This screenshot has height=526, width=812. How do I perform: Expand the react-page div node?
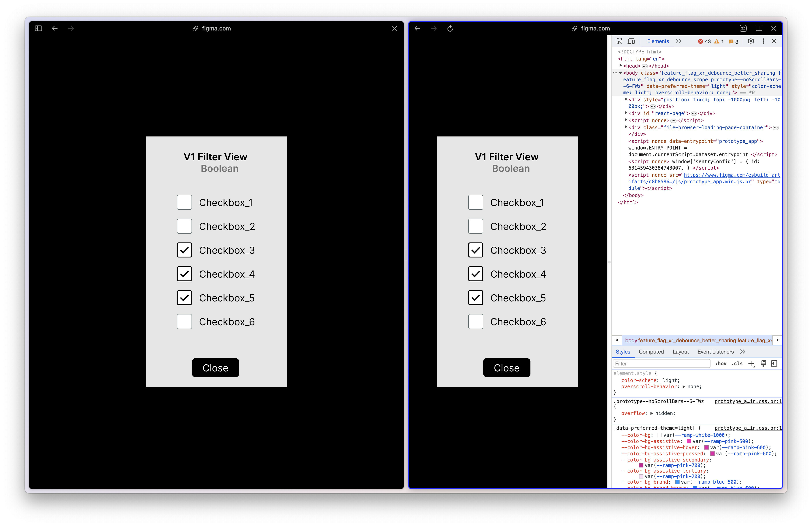626,113
